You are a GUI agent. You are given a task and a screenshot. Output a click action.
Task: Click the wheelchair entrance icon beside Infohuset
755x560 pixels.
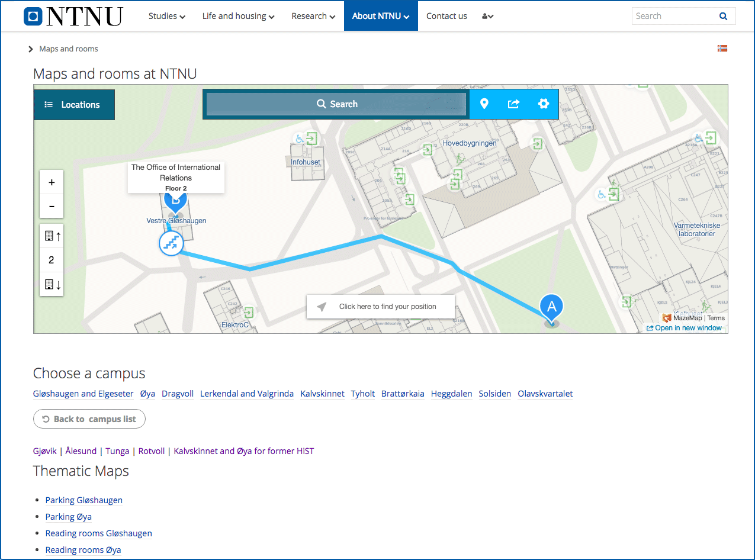pos(300,139)
